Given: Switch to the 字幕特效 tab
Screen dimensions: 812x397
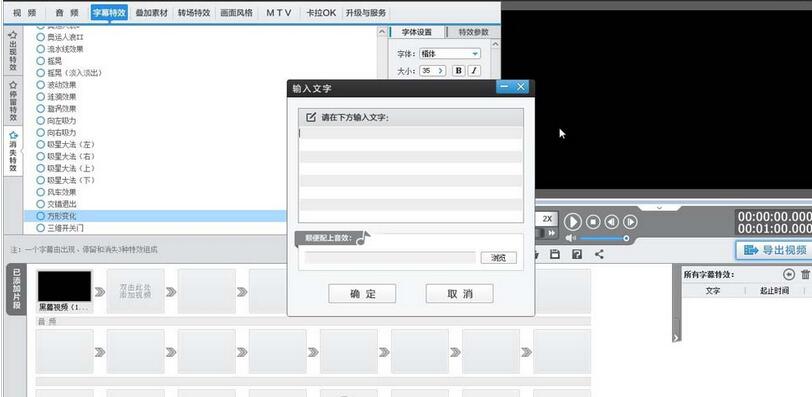Looking at the screenshot, I should click(109, 13).
